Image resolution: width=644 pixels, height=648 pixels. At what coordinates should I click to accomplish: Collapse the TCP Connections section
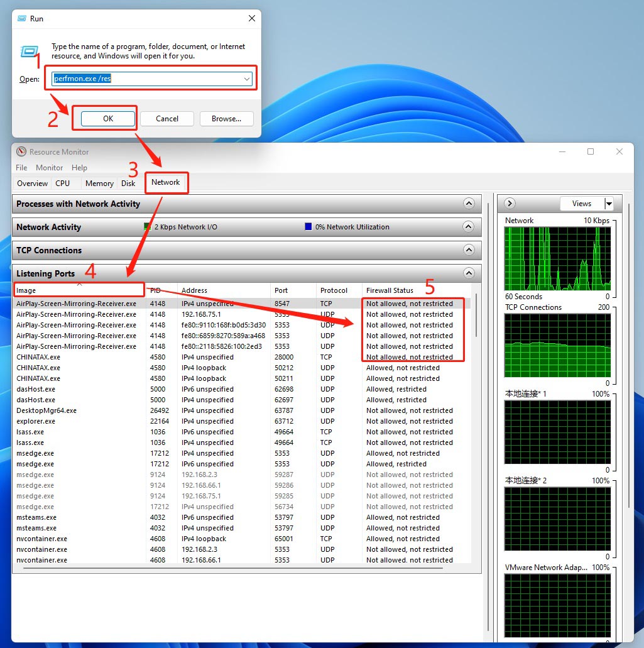[x=470, y=250]
